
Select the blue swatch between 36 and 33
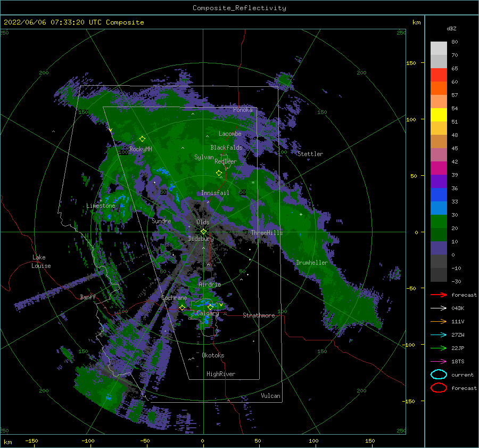(x=439, y=194)
